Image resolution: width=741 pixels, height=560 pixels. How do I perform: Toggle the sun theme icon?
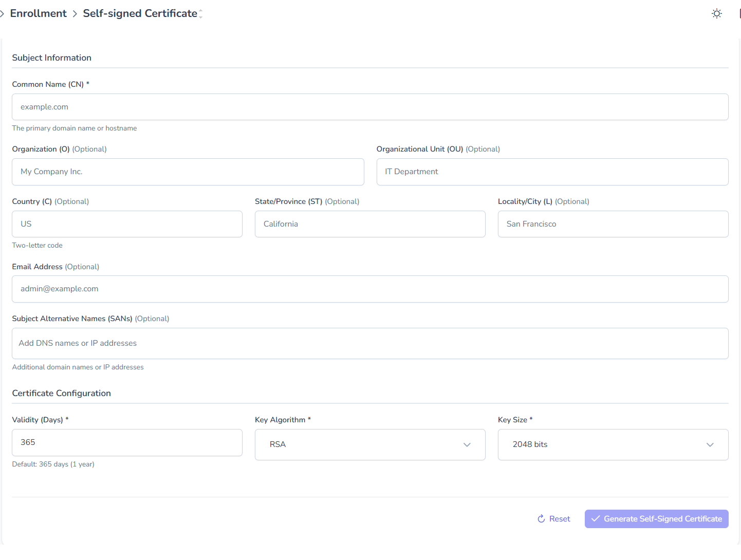pos(716,14)
